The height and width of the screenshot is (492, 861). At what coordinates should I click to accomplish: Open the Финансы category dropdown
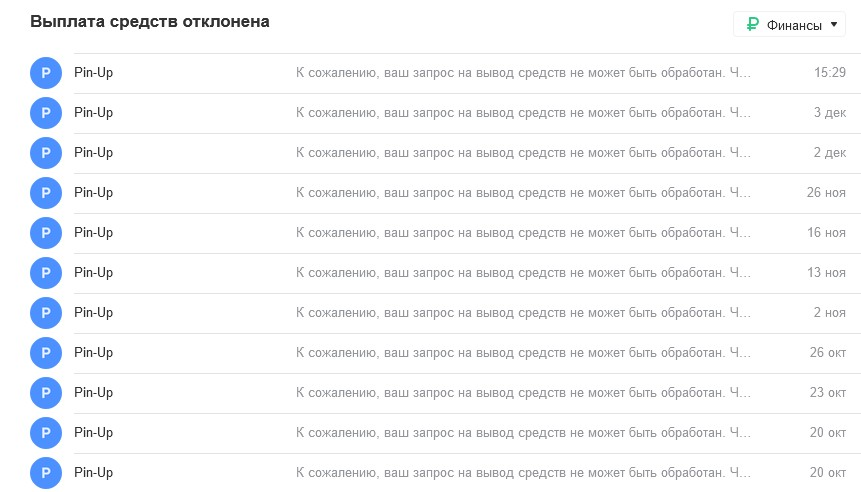tap(789, 24)
